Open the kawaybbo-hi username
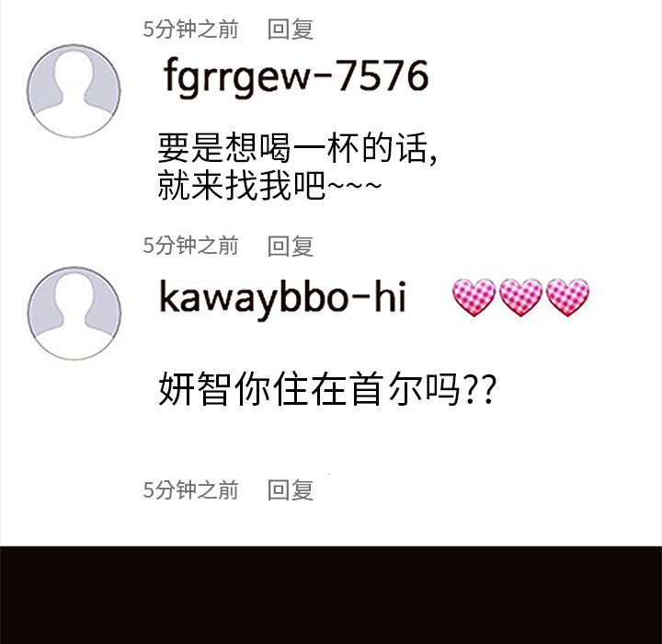 [x=282, y=299]
